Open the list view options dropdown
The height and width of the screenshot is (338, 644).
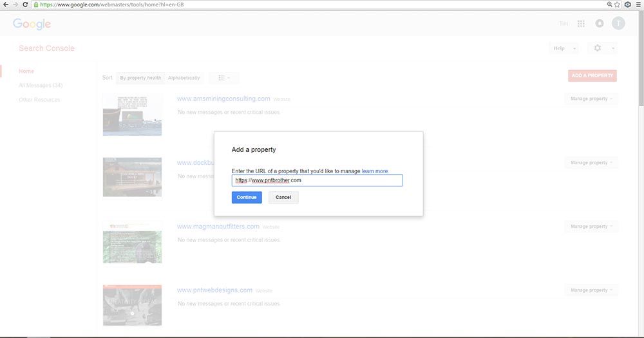click(x=224, y=78)
